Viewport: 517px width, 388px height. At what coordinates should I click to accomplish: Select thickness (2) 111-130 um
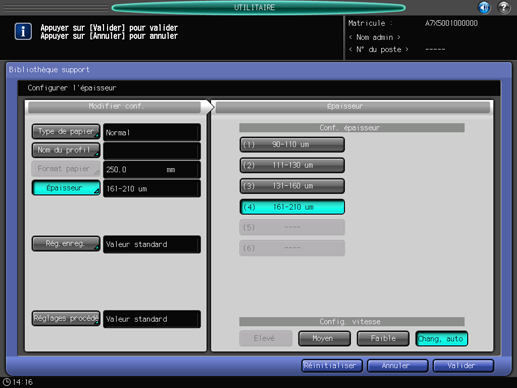[x=292, y=165]
